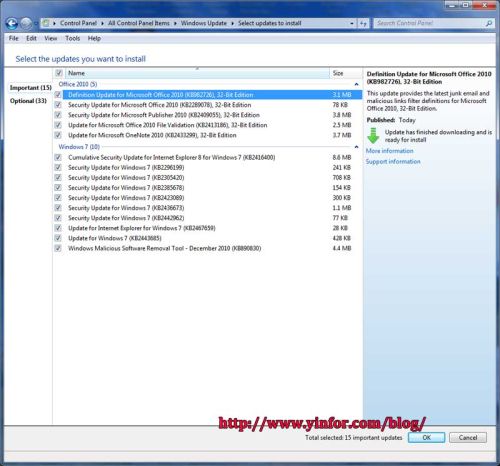Open the Edit menu

(x=31, y=38)
